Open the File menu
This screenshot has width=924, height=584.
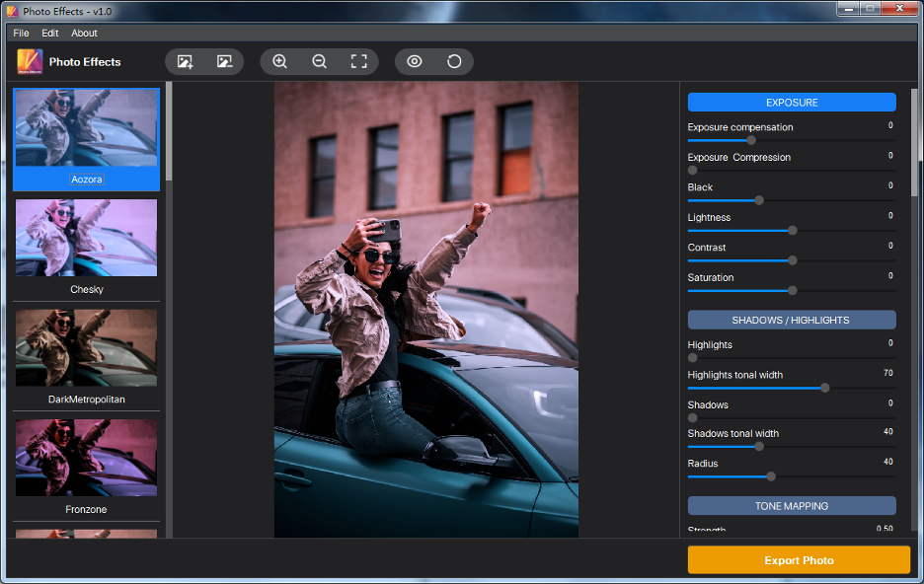[x=21, y=34]
